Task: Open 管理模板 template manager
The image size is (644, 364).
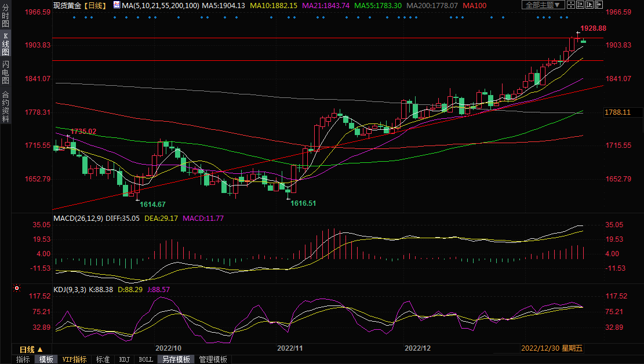Action: [x=213, y=359]
